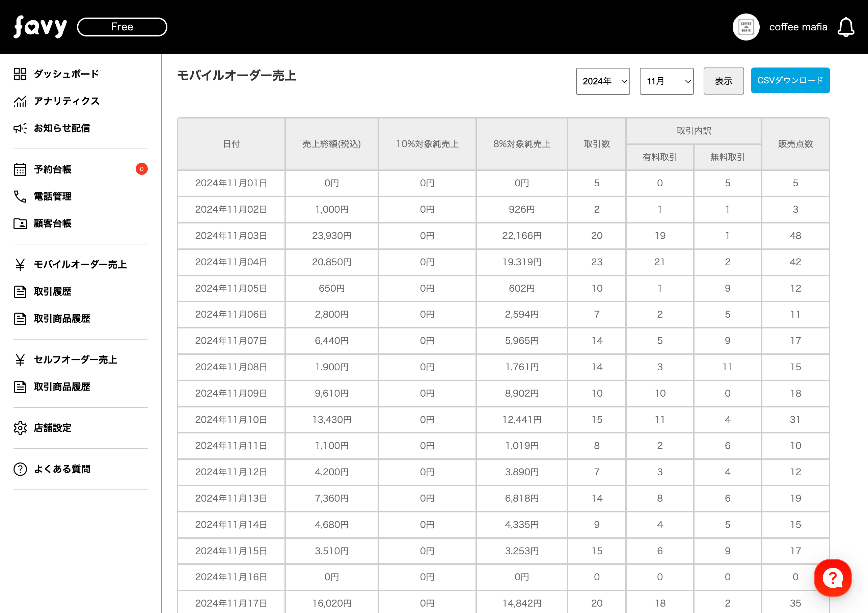Click the coffee mafia profile avatar

[745, 27]
